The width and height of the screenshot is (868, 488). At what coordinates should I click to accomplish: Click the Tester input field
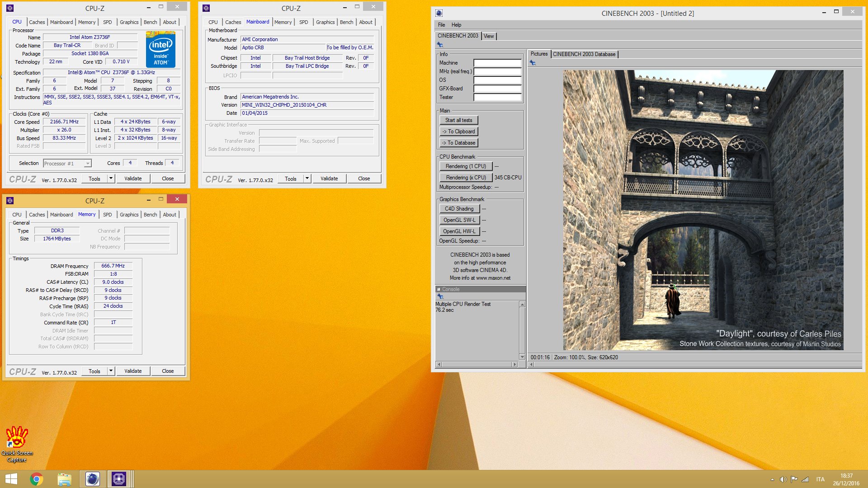click(x=497, y=97)
